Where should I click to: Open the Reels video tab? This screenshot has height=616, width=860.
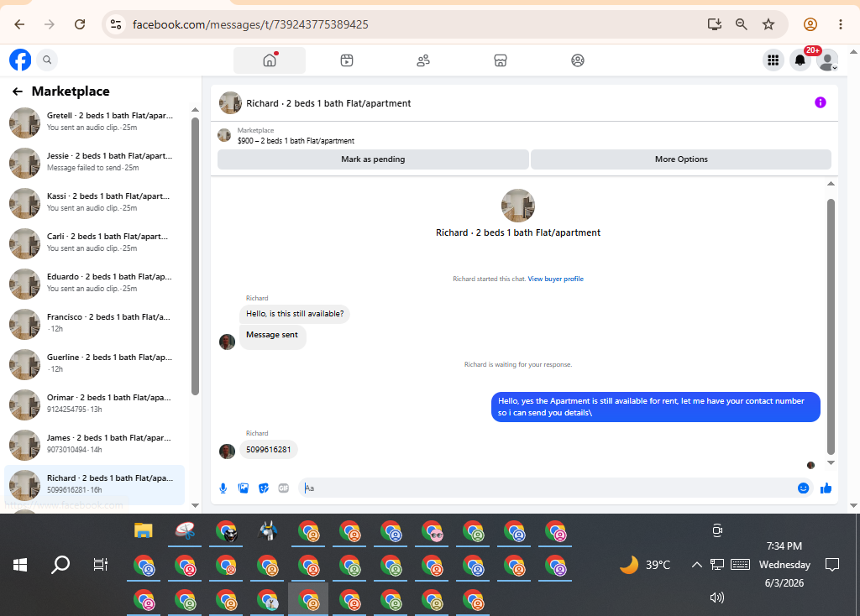(x=347, y=60)
